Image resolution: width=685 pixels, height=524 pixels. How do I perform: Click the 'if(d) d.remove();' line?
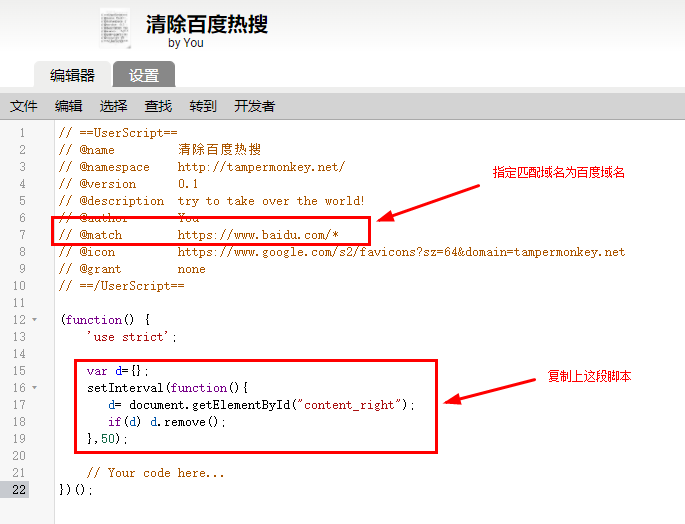[x=166, y=422]
